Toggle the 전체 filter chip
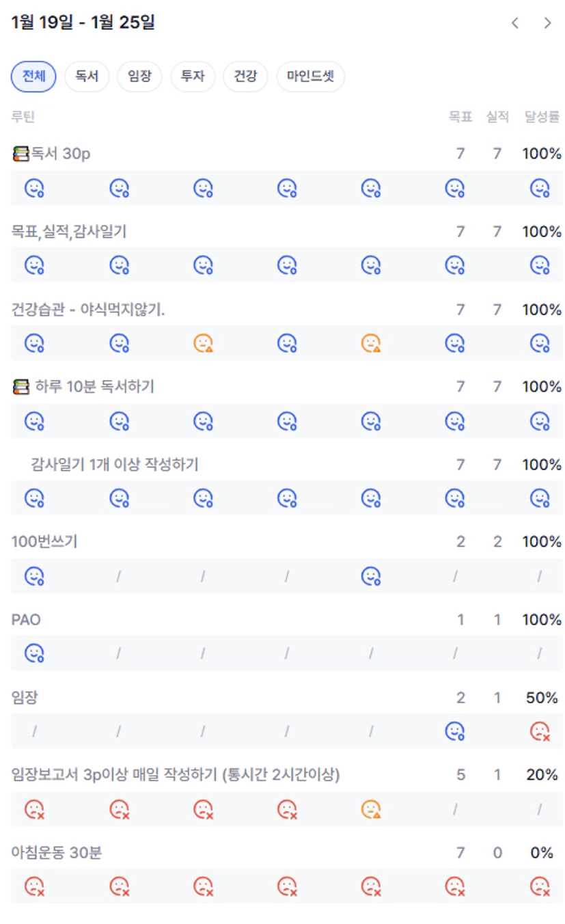The image size is (565, 924). pyautogui.click(x=33, y=77)
